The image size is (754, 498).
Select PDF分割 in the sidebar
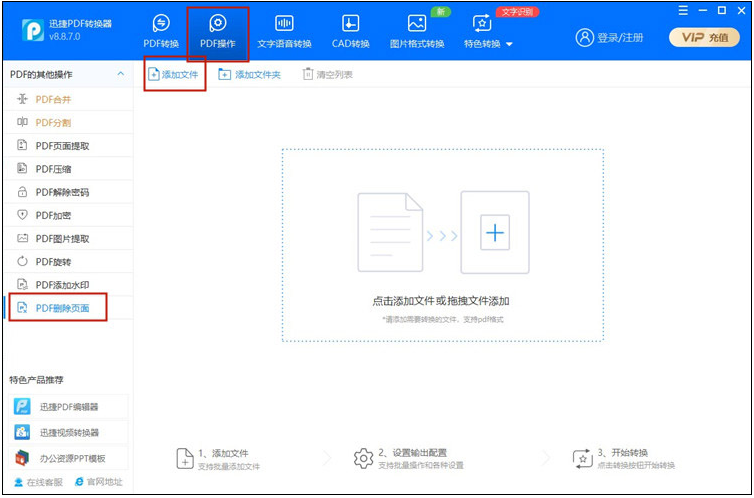pos(67,123)
